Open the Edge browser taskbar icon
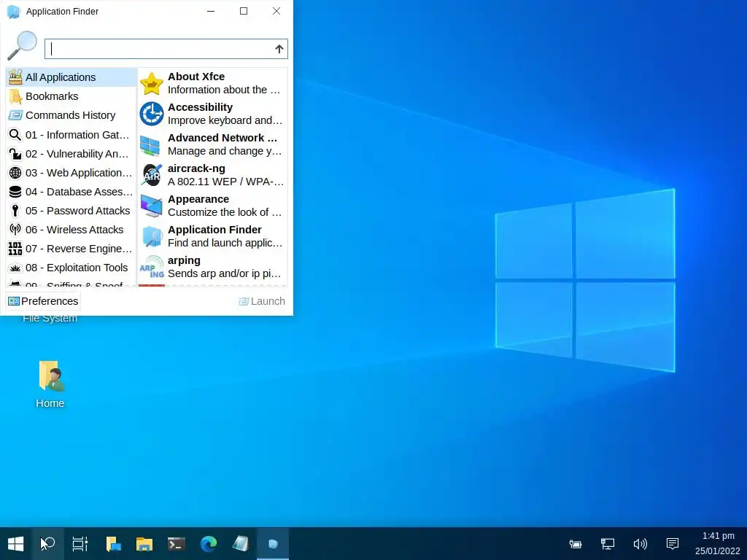 [208, 544]
